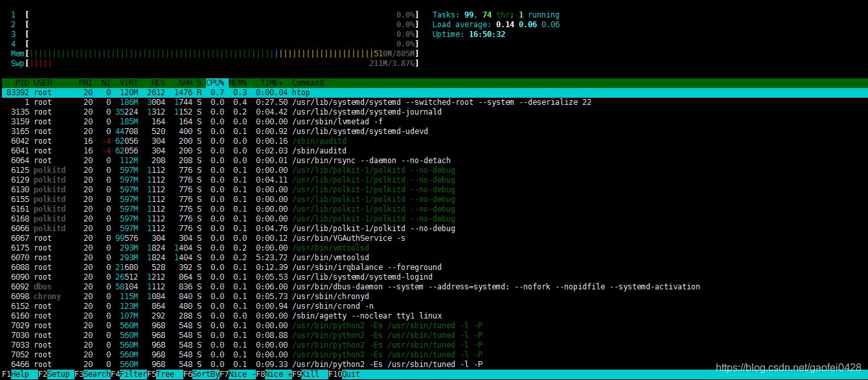This screenshot has width=868, height=380.
Task: Sort by the RES column header
Action: pyautogui.click(x=158, y=83)
